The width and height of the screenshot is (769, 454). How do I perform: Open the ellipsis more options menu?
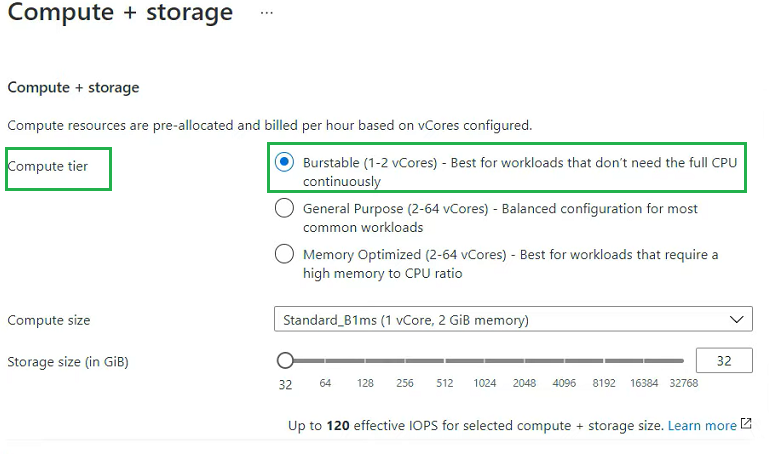(x=265, y=13)
